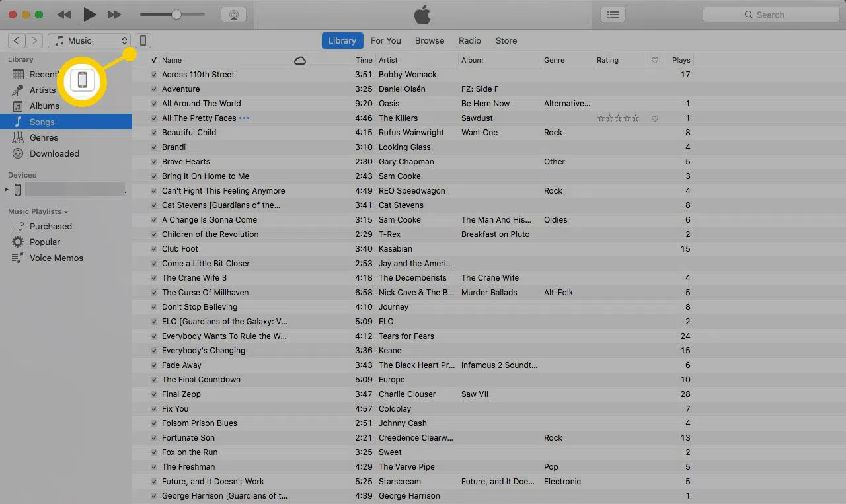The width and height of the screenshot is (846, 504).
Task: Adjust the volume slider knob
Action: (x=176, y=15)
